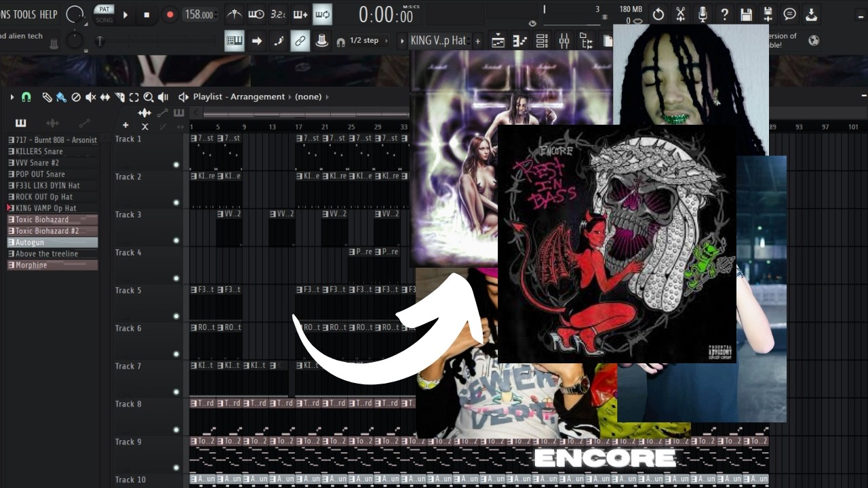This screenshot has width=868, height=488.
Task: Select the Autogun clip in picker
Action: point(52,242)
